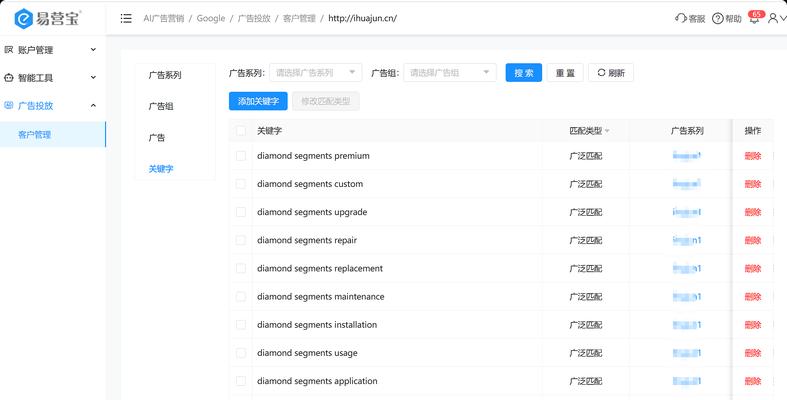787x400 pixels.
Task: Delete the diamond segments usage keyword
Action: (x=753, y=353)
